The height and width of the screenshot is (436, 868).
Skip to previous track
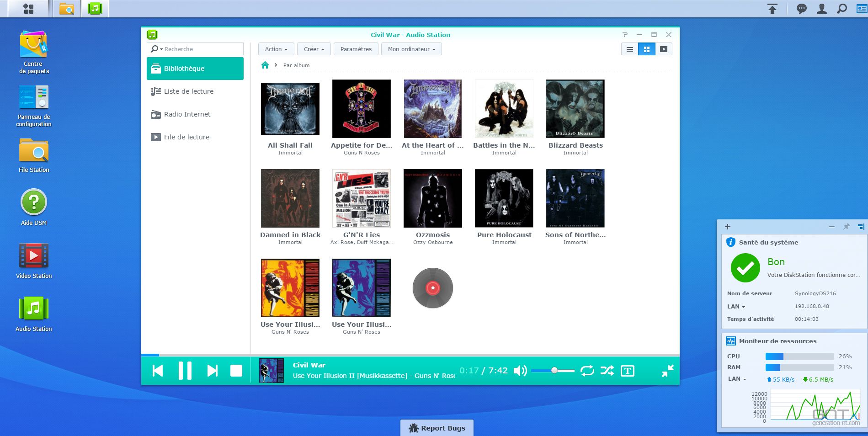[x=158, y=371]
